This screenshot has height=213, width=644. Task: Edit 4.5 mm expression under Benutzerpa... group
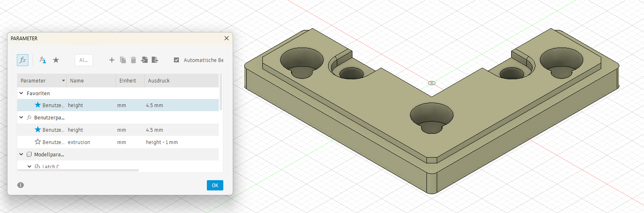154,130
